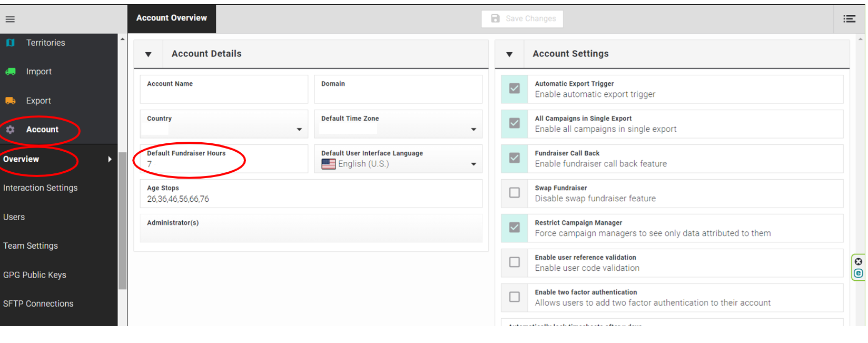Click the Save Changes button
868x343 pixels.
[x=522, y=19]
